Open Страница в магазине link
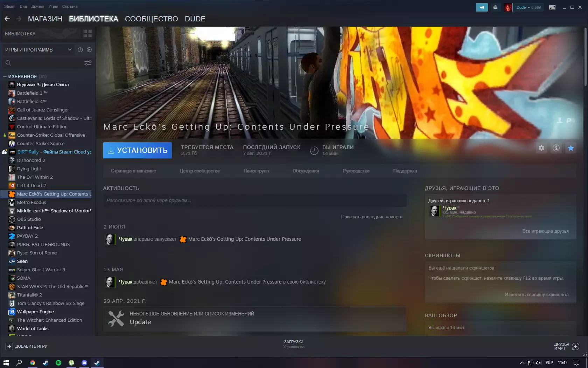The image size is (588, 368). 133,171
